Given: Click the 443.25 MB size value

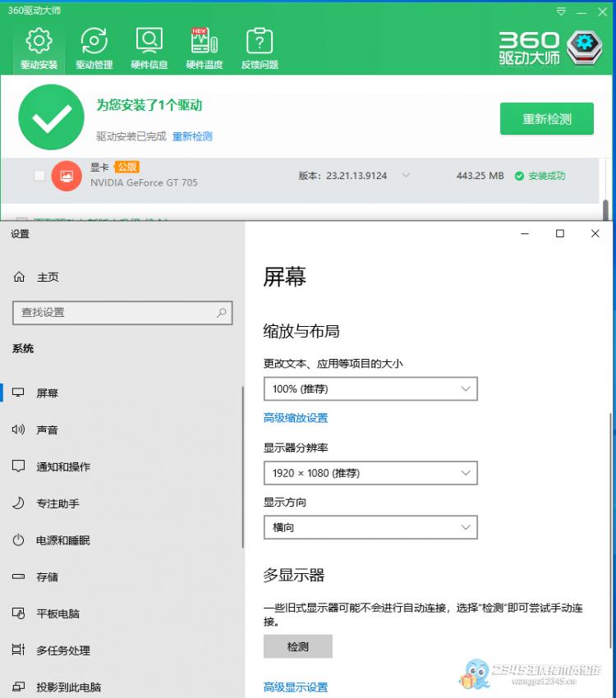Looking at the screenshot, I should 480,176.
